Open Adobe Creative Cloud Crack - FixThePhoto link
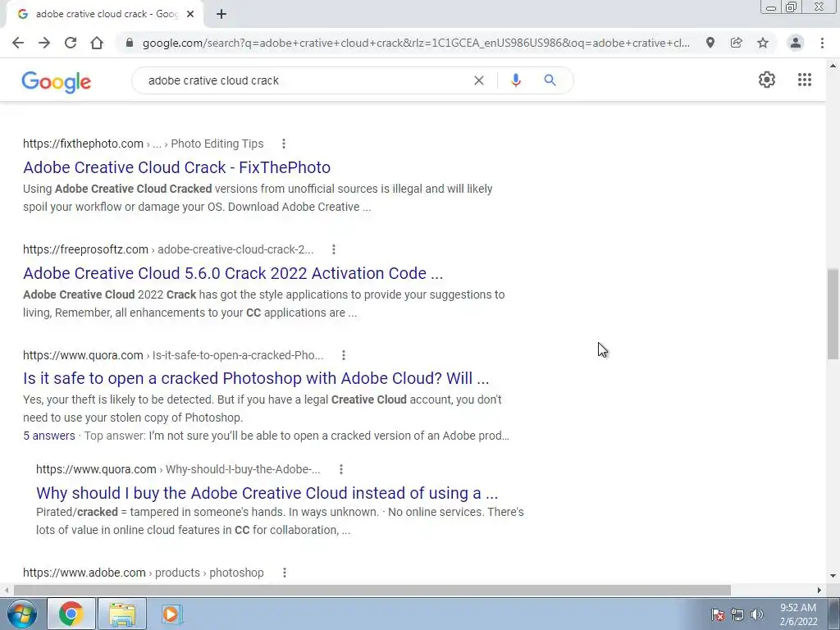Screen dimensions: 840x630 (177, 167)
